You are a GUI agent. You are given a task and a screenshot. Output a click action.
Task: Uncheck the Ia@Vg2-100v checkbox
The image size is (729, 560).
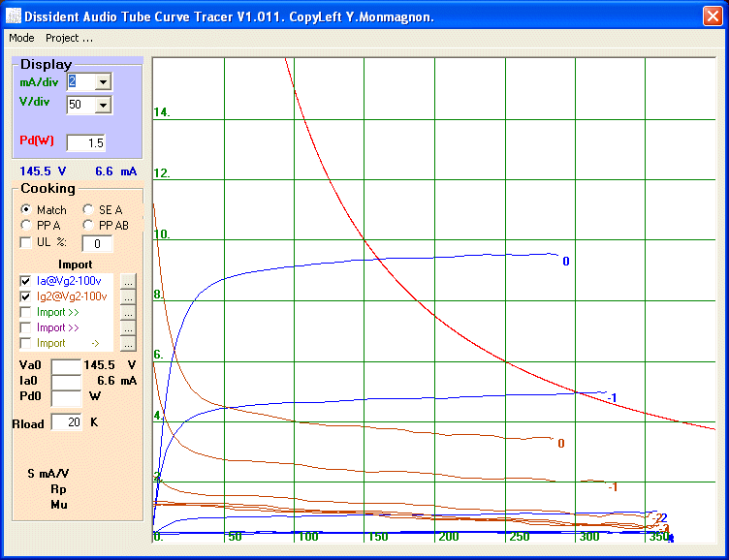25,281
